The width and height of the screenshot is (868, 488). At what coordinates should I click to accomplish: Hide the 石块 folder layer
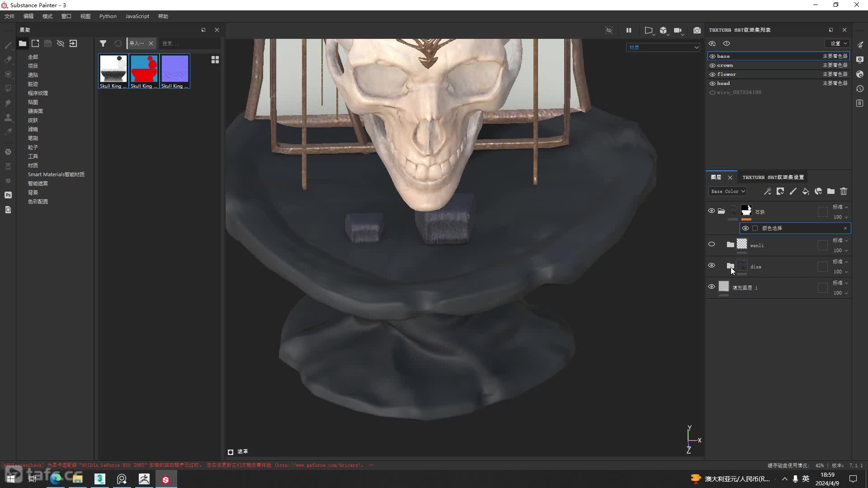pos(712,211)
